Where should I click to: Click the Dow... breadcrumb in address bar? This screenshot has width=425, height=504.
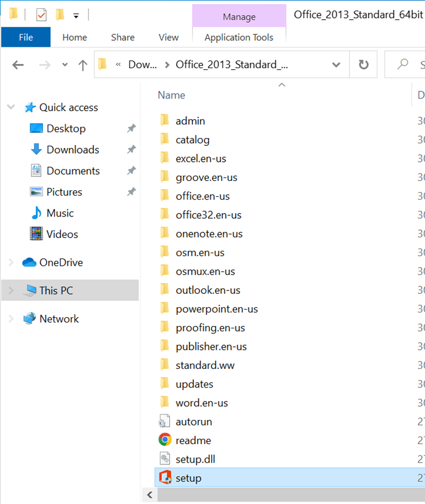(x=142, y=65)
